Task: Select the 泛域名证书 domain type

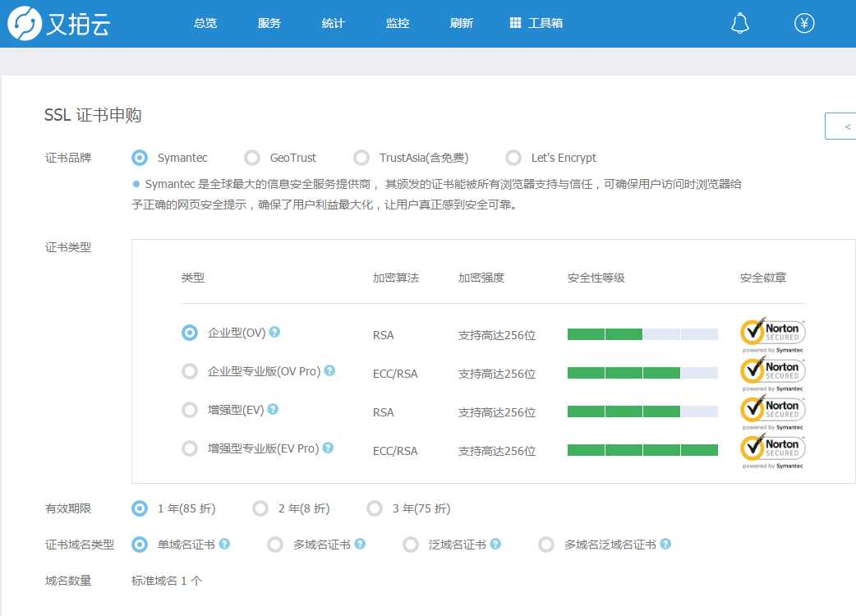Action: 411,545
